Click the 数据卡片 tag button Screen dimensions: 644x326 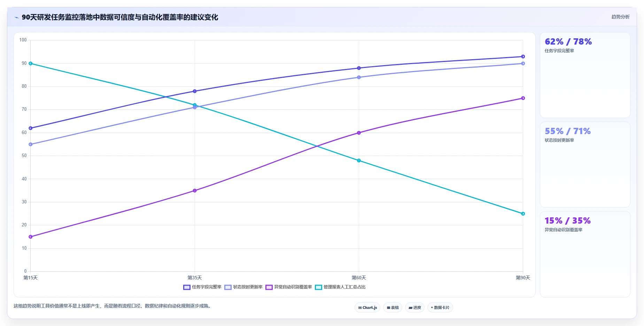[440, 308]
